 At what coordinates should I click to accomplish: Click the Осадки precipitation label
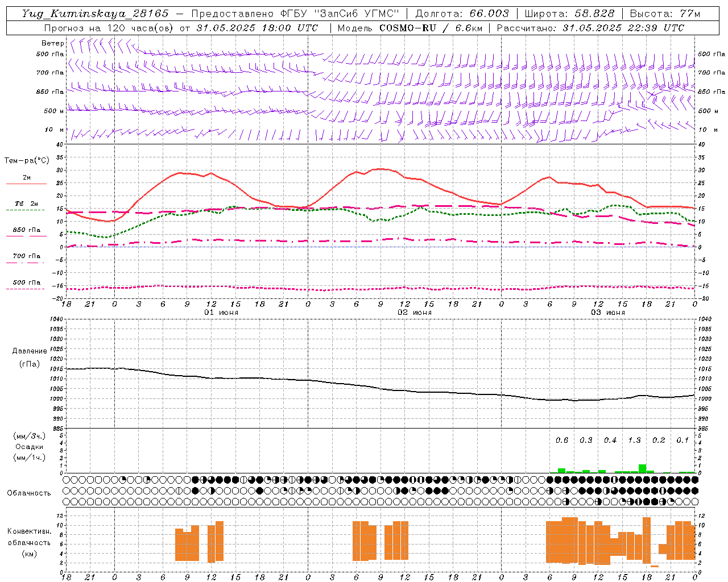pyautogui.click(x=30, y=447)
